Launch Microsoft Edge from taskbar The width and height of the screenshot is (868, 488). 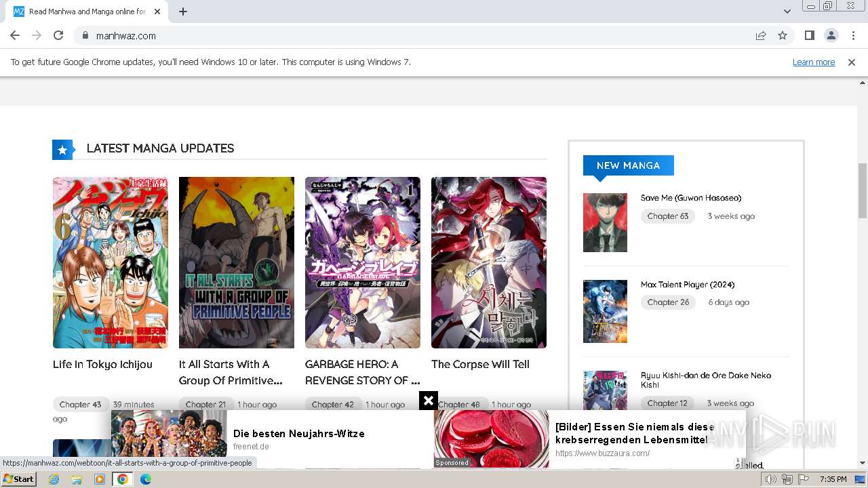[145, 479]
